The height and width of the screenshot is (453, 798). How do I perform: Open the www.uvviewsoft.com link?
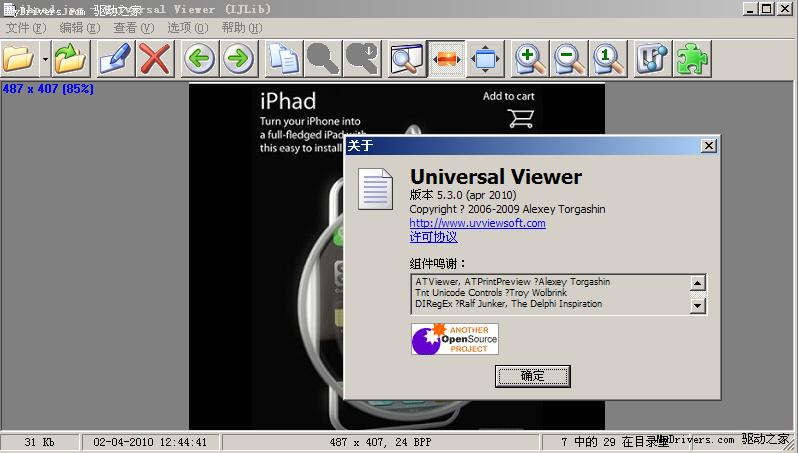[477, 223]
